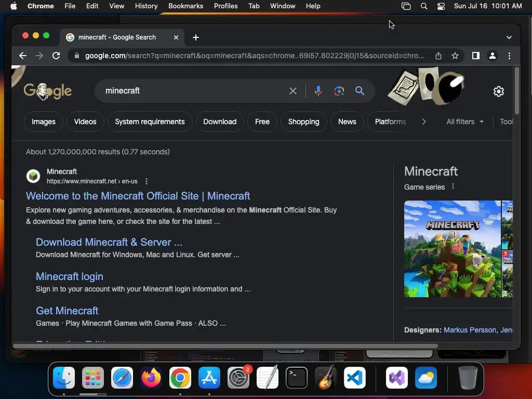Open a new tab with the plus button

point(196,37)
